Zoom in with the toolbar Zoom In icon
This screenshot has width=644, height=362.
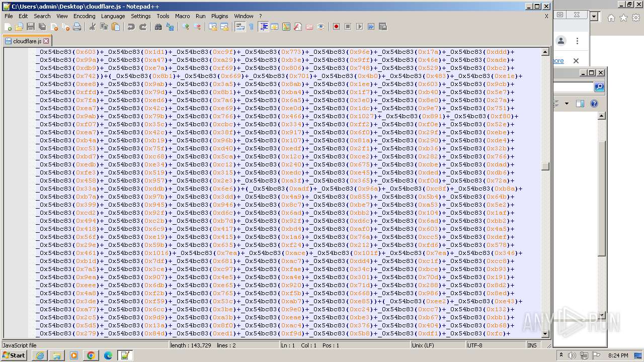(186, 27)
